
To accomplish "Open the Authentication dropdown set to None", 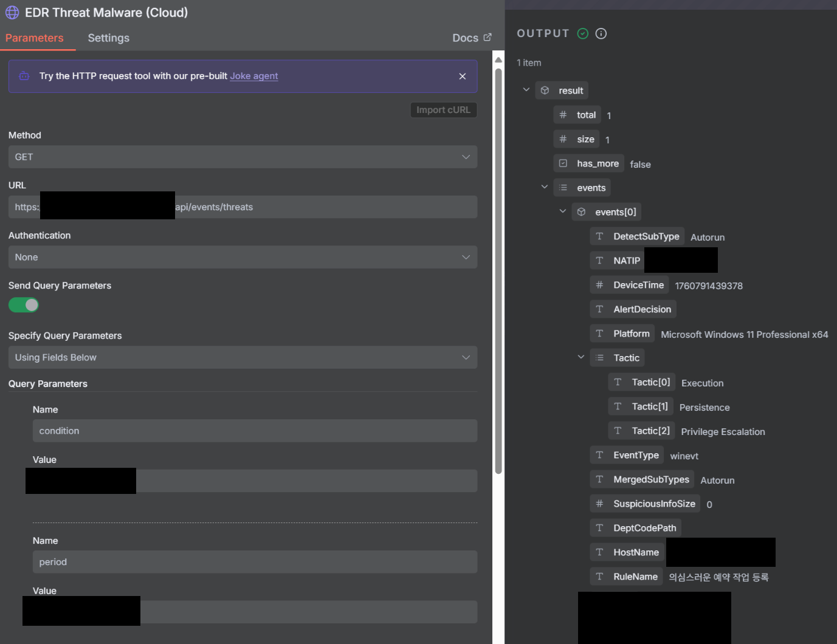I will (x=243, y=257).
